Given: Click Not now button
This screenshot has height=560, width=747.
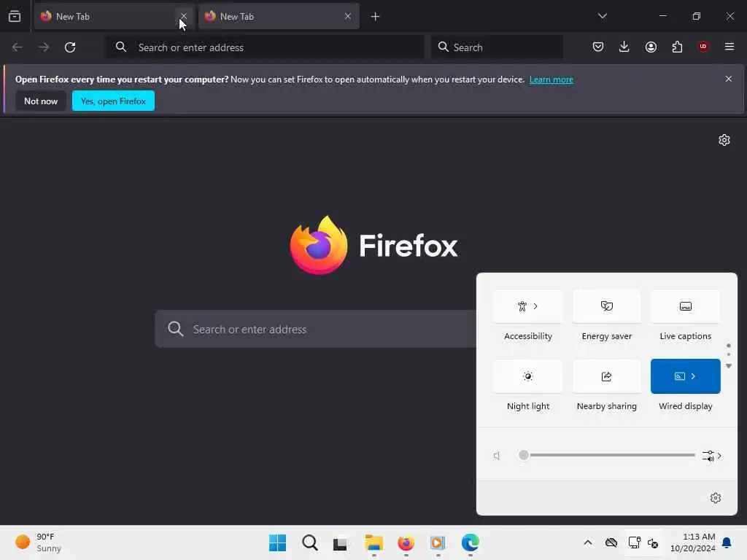Looking at the screenshot, I should click(41, 101).
